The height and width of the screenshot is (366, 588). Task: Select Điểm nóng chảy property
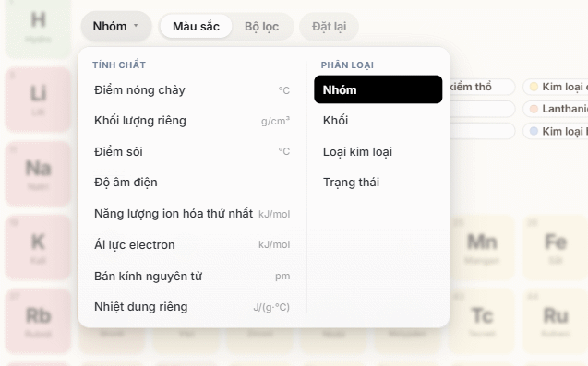[x=192, y=90]
